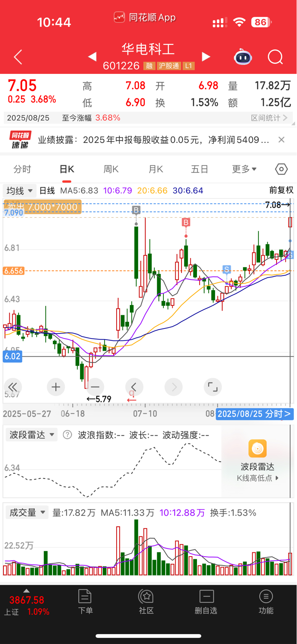The height and width of the screenshot is (644, 297).
Task: Go back with the top-left arrow
Action: (18, 57)
